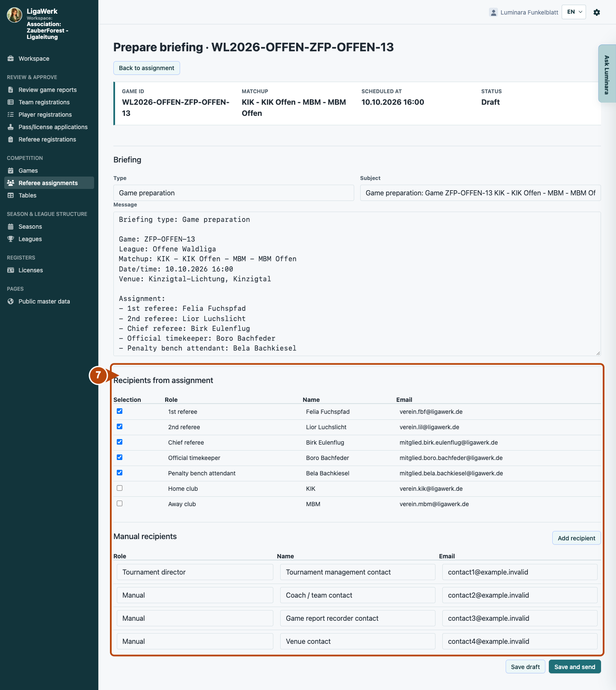The image size is (616, 690).
Task: Click the Save draft button
Action: pyautogui.click(x=525, y=667)
